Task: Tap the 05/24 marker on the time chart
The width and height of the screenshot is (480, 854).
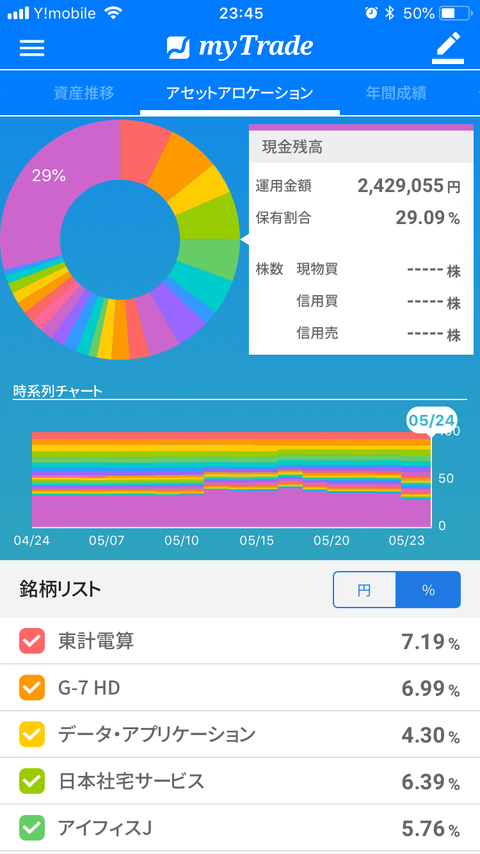Action: click(432, 420)
